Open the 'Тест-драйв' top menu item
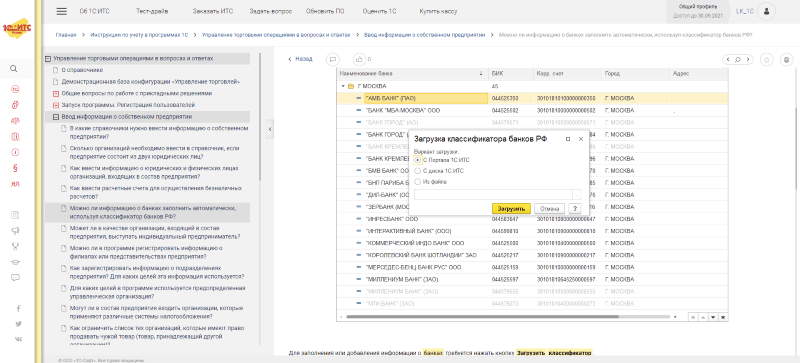Viewport: 800px width, 363px height. point(153,11)
